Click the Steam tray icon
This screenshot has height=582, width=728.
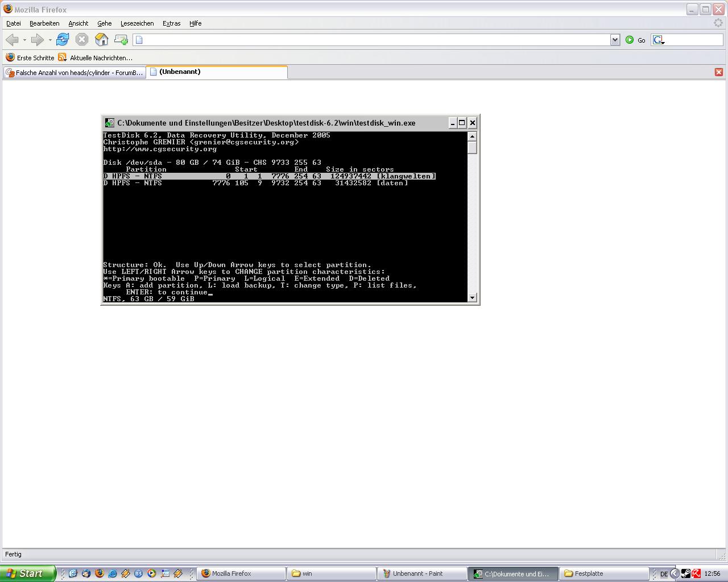pos(686,573)
